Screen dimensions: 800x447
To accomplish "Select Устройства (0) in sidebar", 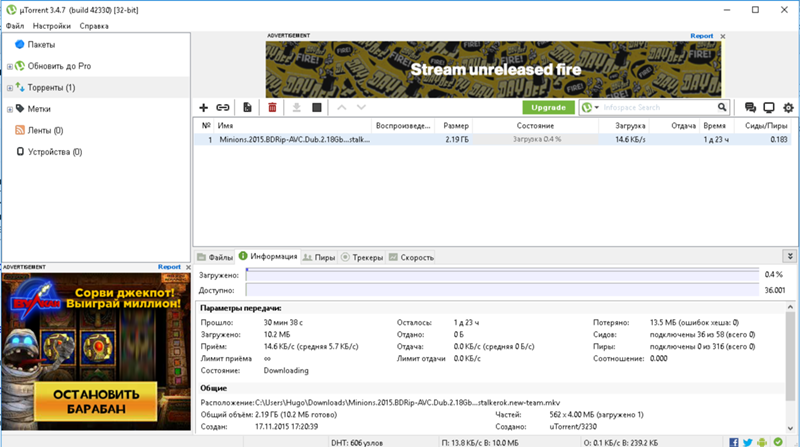I will pyautogui.click(x=55, y=152).
